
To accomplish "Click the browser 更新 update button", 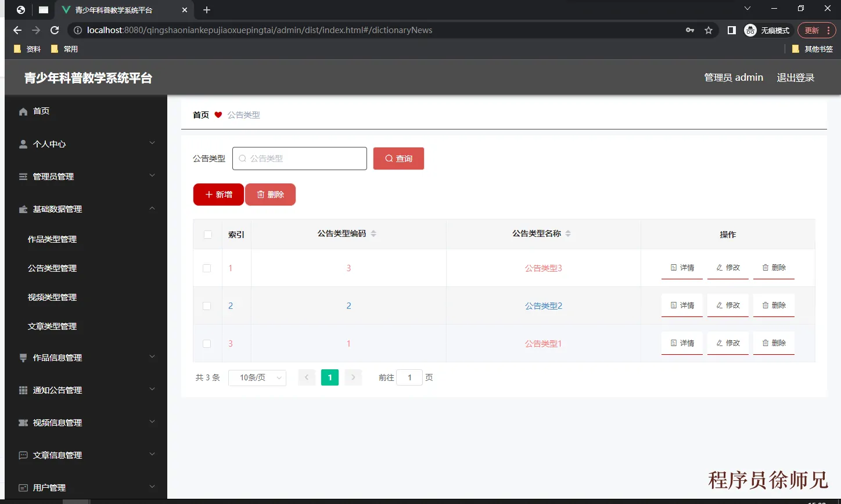I will click(817, 30).
